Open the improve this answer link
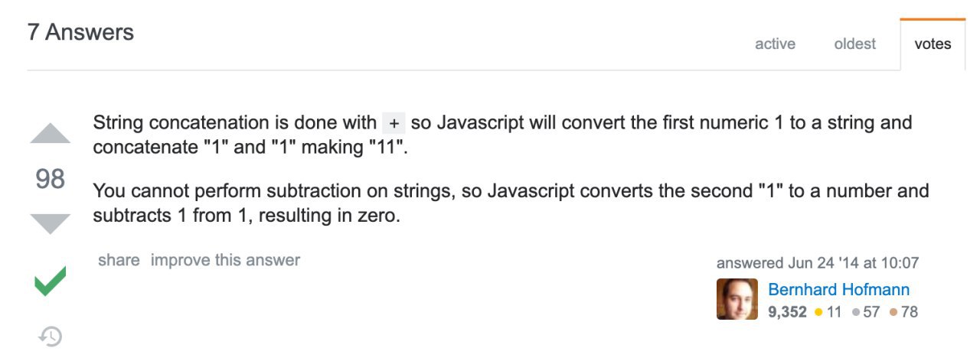980x361 pixels. [x=225, y=260]
